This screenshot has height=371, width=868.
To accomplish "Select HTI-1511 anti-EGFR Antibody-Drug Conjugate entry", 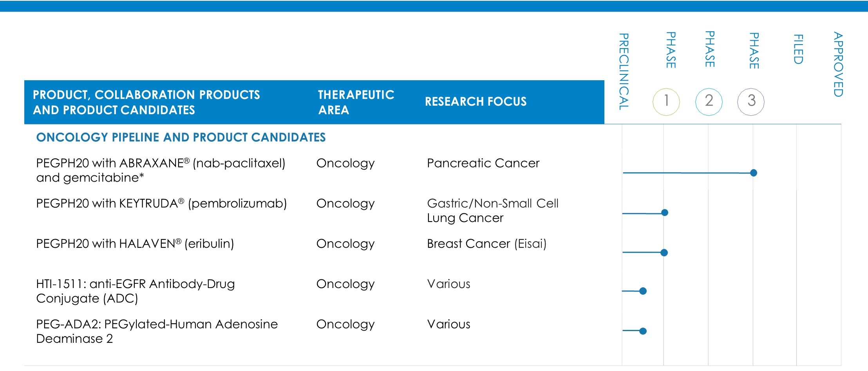I will click(135, 291).
